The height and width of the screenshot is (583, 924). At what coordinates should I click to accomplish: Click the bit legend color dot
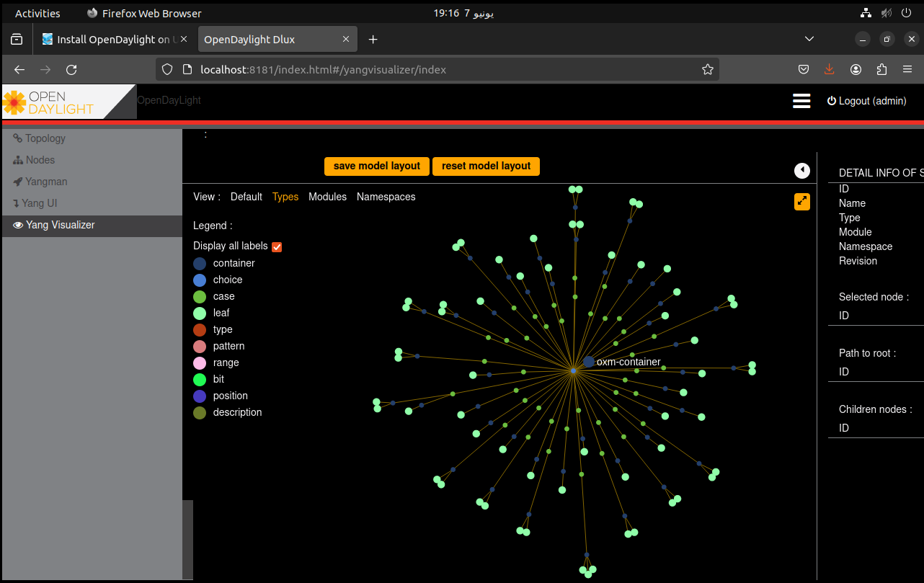[200, 380]
